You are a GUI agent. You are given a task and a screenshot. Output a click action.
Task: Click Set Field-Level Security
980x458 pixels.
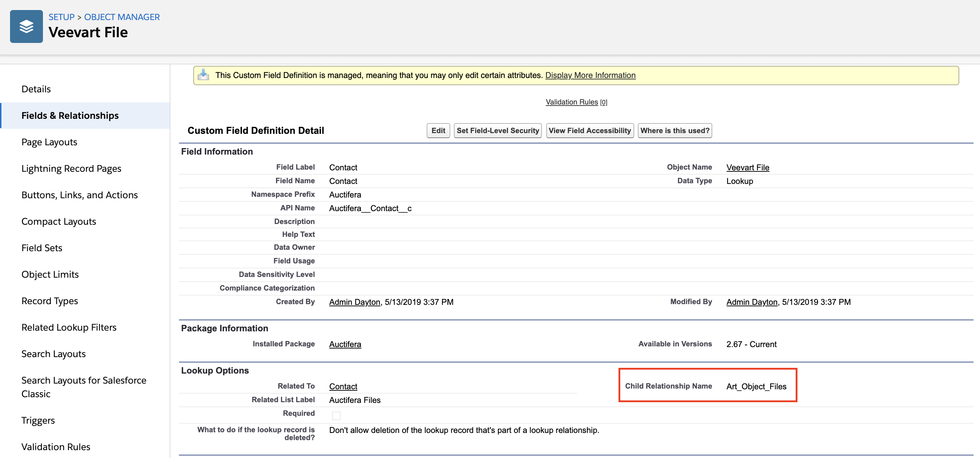coord(498,131)
